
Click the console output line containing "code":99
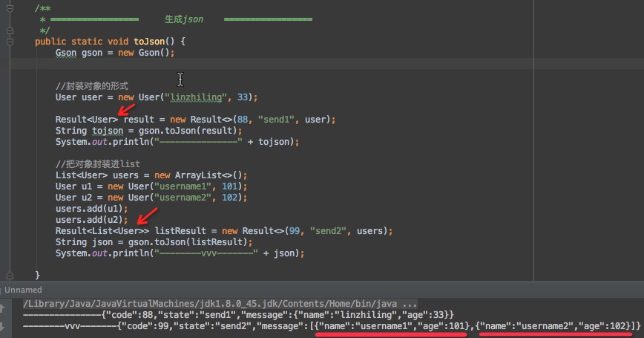click(332, 326)
